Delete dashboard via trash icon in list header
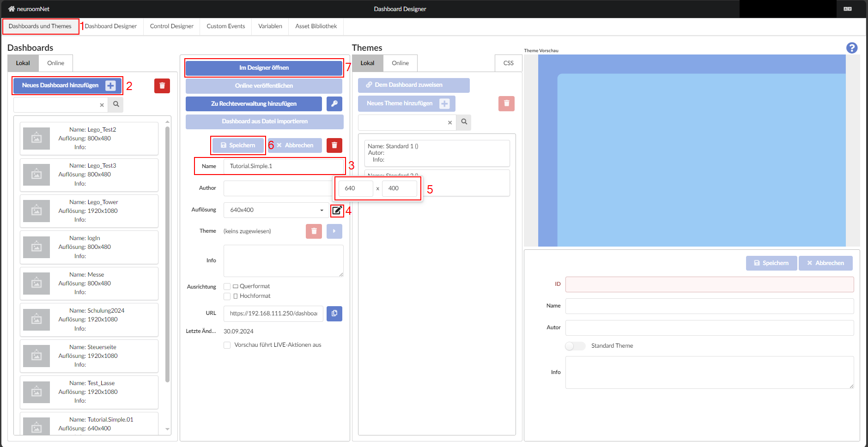Image resolution: width=868 pixels, height=447 pixels. [x=162, y=86]
